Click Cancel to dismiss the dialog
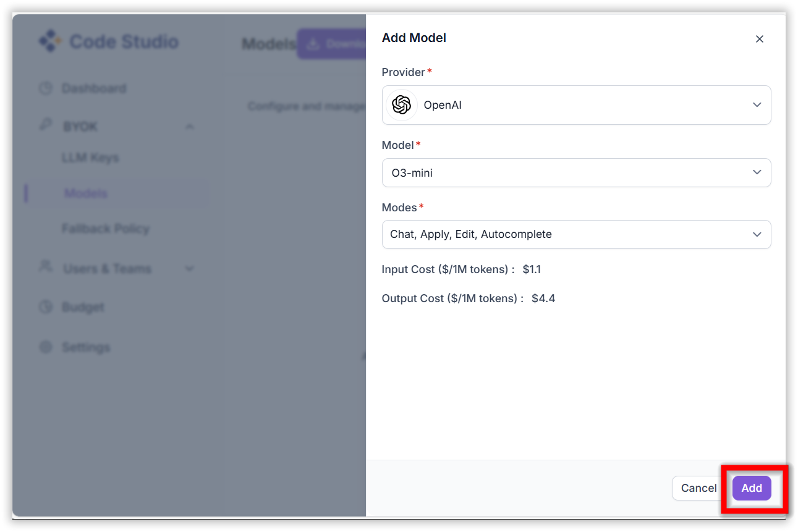Screen dimensions: 798x532 pos(698,488)
